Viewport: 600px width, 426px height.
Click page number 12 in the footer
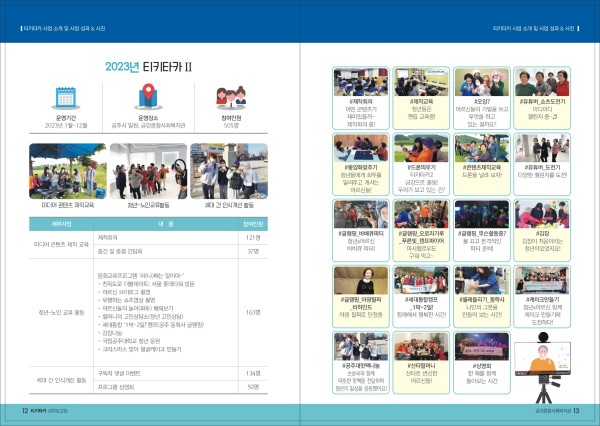25,410
